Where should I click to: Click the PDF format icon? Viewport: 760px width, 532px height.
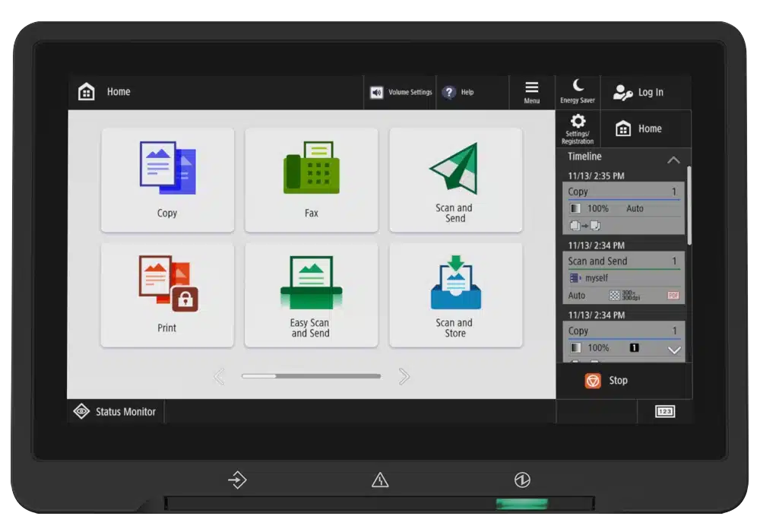coord(673,296)
